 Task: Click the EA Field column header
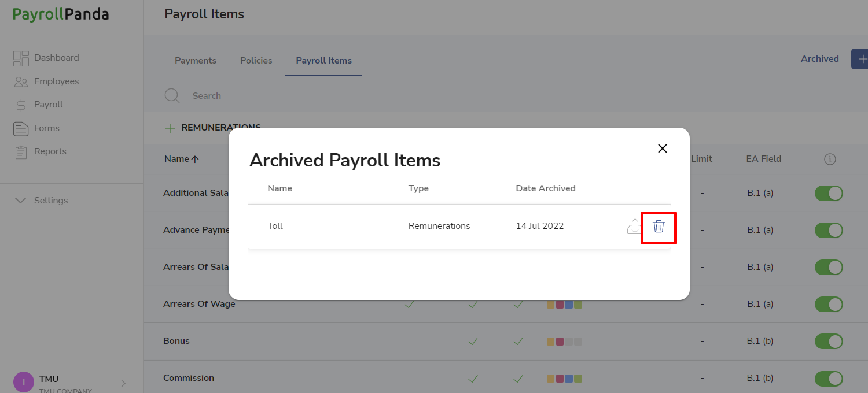pyautogui.click(x=764, y=159)
